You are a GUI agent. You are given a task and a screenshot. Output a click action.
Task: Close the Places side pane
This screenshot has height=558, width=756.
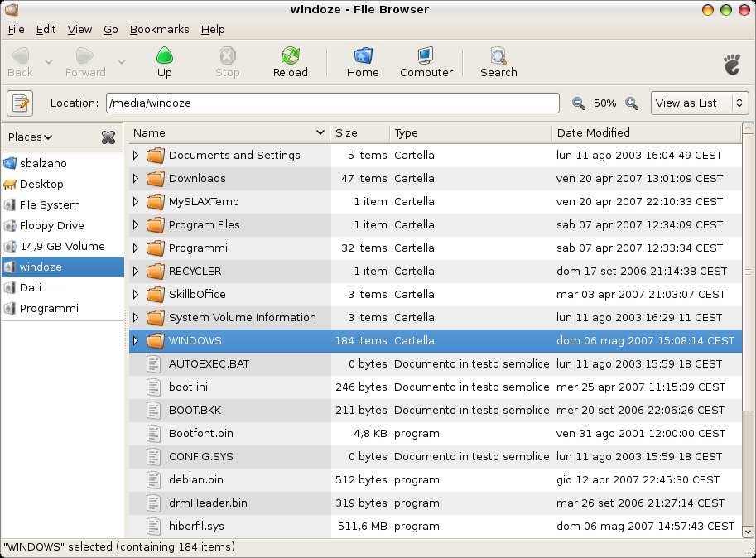pos(108,137)
